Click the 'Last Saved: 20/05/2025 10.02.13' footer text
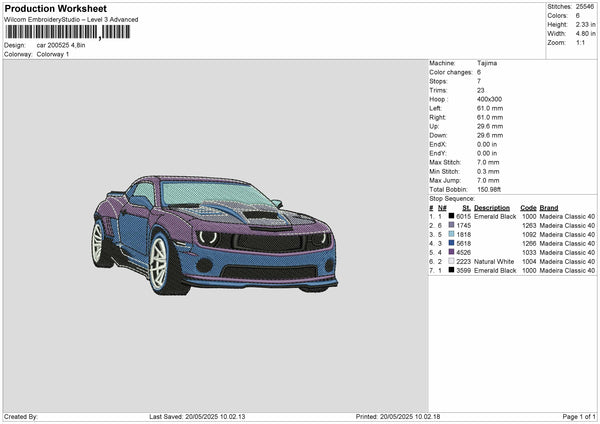Image resolution: width=600 pixels, height=424 pixels. click(197, 416)
